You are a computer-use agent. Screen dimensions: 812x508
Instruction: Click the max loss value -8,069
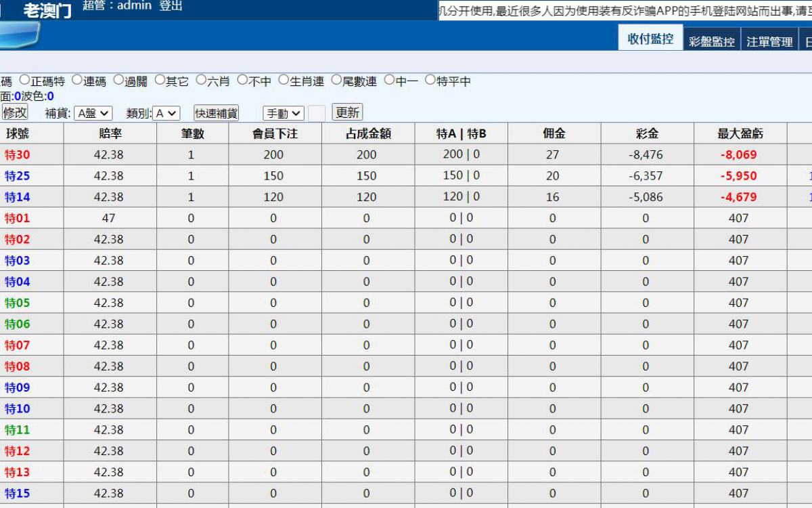(739, 154)
